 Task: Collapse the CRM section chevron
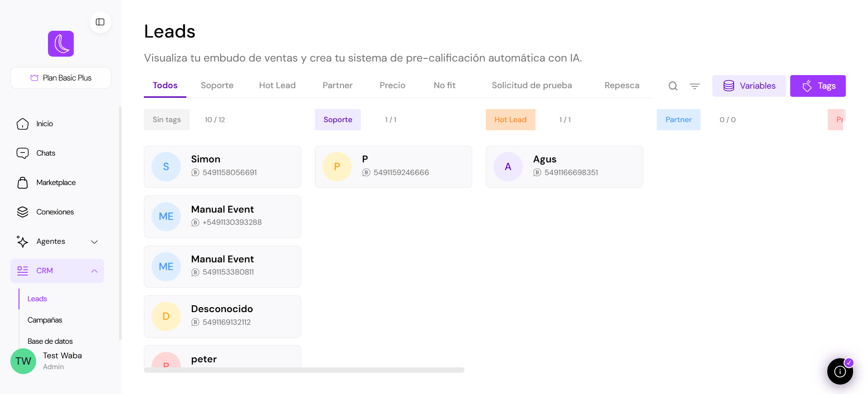coord(95,271)
